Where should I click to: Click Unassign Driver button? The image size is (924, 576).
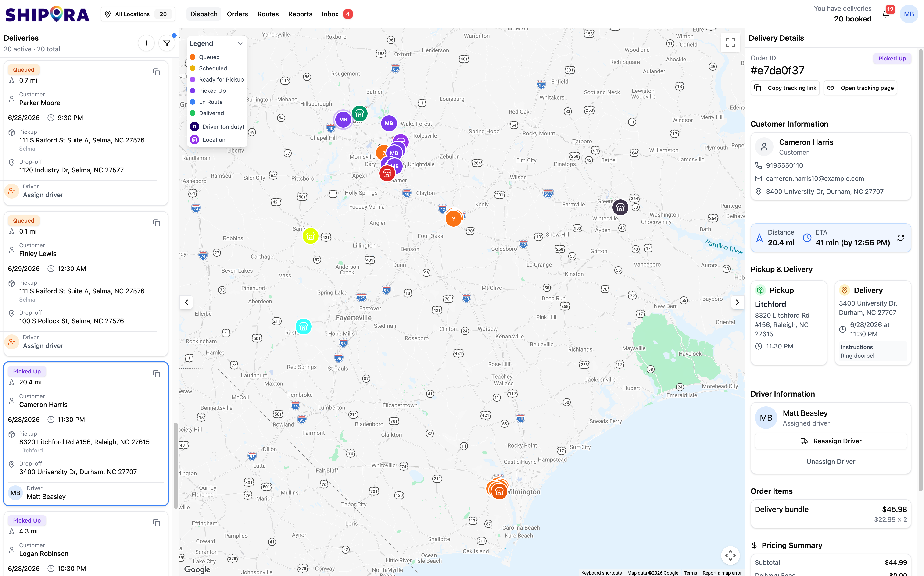[x=831, y=462]
